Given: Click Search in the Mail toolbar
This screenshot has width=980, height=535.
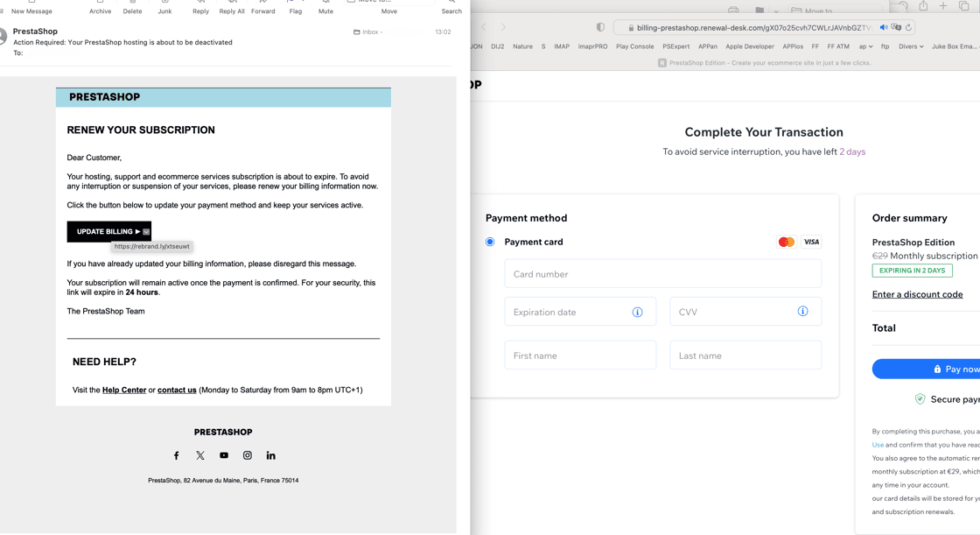Looking at the screenshot, I should (x=451, y=8).
